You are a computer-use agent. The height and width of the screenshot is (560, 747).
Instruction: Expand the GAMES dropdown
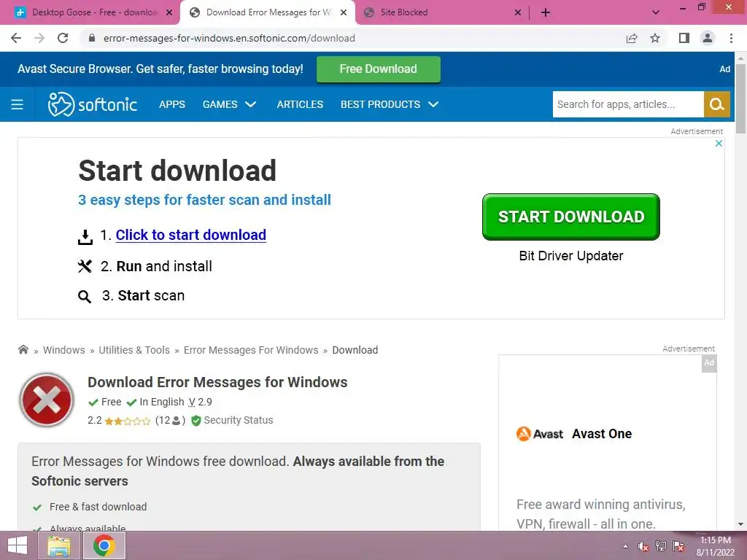click(229, 104)
